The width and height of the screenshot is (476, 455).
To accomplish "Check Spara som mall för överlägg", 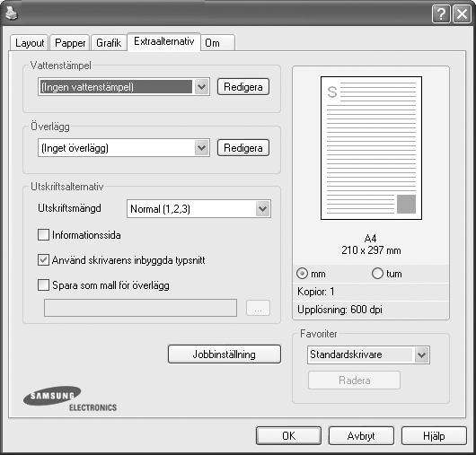I will [43, 285].
